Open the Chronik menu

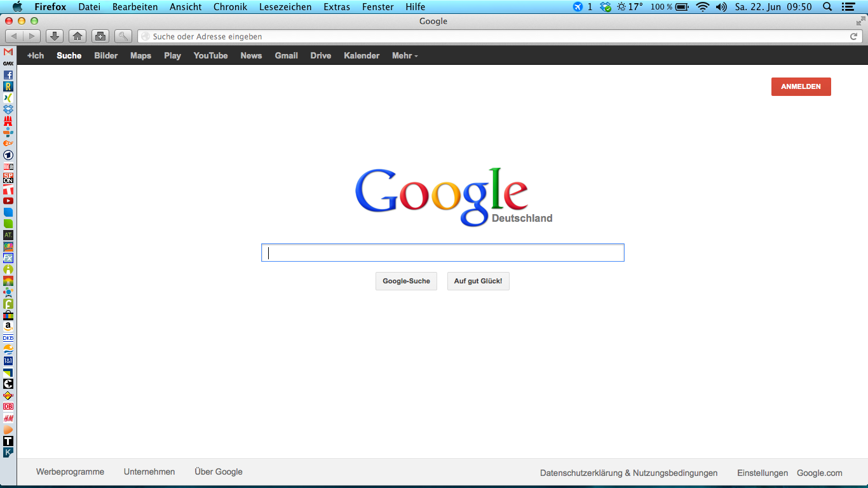click(231, 7)
